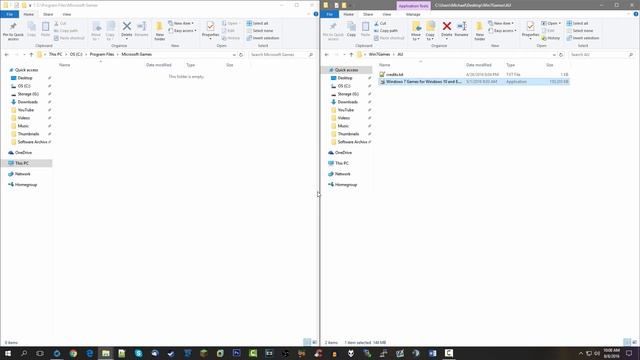The image size is (640, 360).
Task: Click Up arrow in left window navigation
Action: click(31, 54)
